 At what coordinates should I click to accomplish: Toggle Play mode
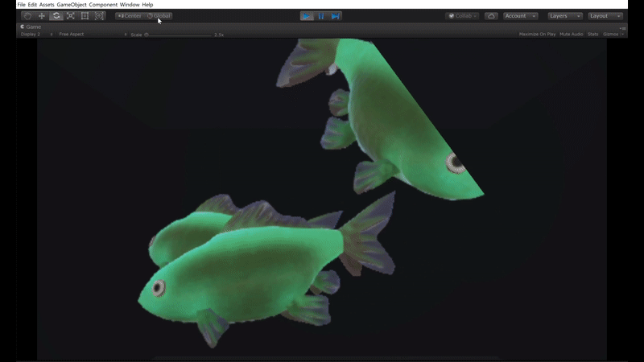click(x=307, y=16)
